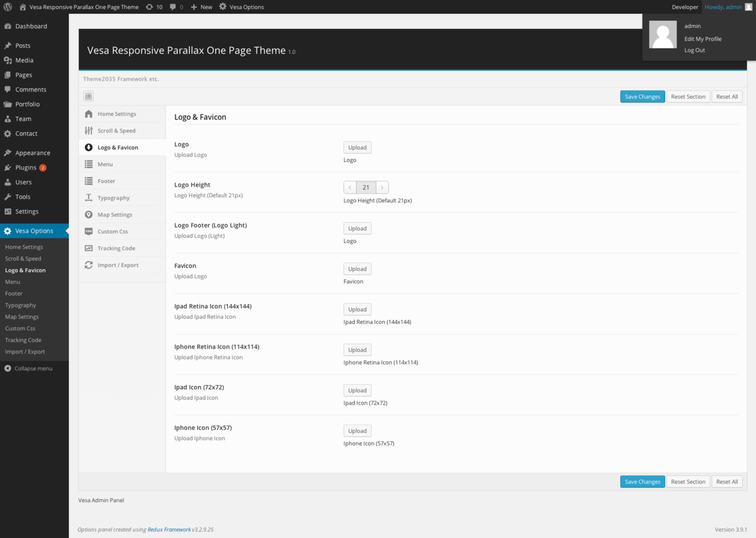Open Scroll & Speed in the left submenu

point(23,259)
